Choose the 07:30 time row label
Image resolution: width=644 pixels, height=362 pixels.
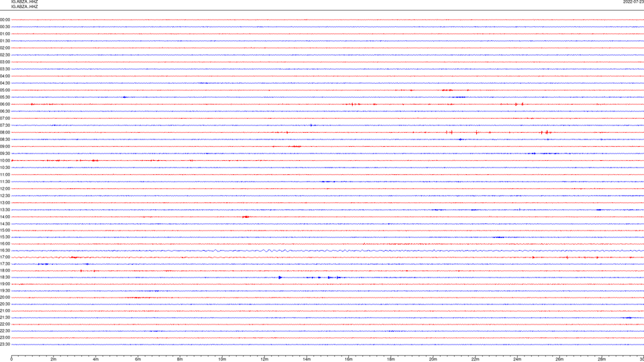5,125
